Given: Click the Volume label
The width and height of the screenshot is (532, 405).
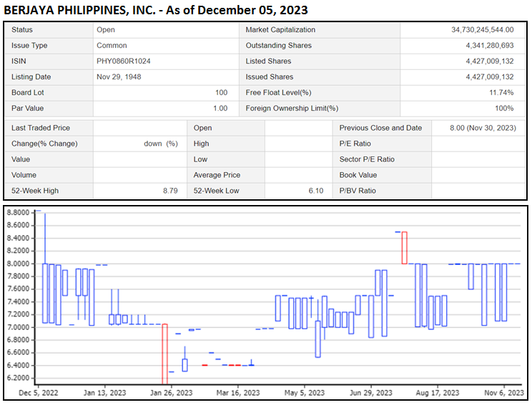Looking at the screenshot, I should pyautogui.click(x=24, y=175).
